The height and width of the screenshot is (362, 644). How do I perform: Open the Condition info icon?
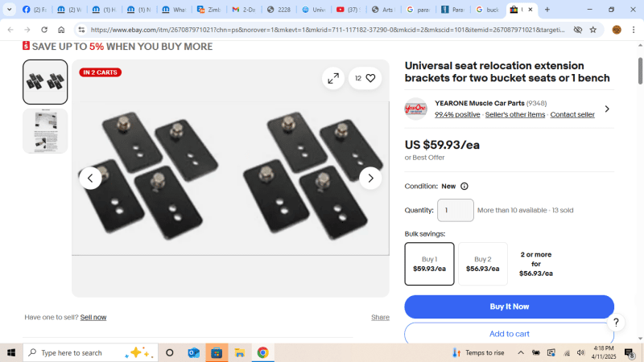464,187
